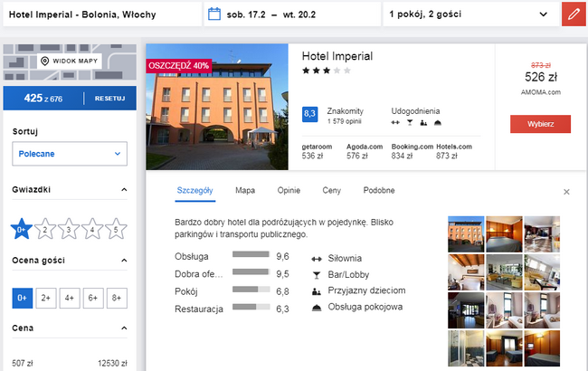The height and width of the screenshot is (371, 588).
Task: Open the Polecane sort dropdown
Action: tap(70, 154)
